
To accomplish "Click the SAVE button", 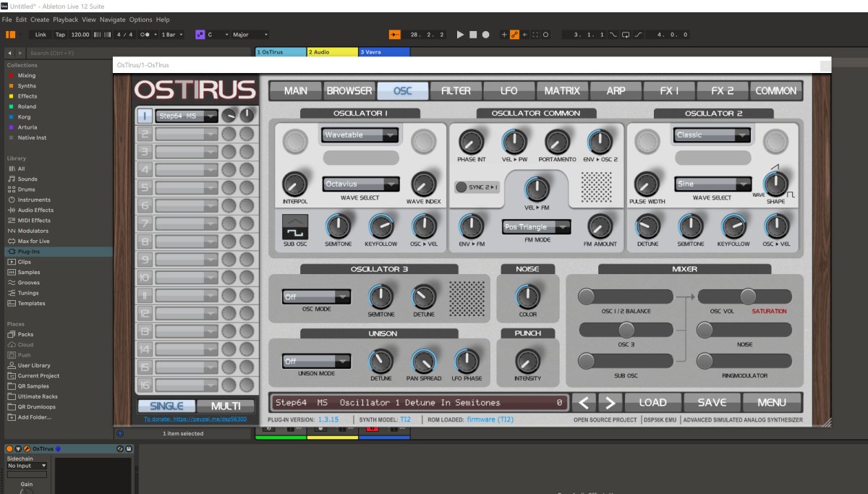I will 712,402.
